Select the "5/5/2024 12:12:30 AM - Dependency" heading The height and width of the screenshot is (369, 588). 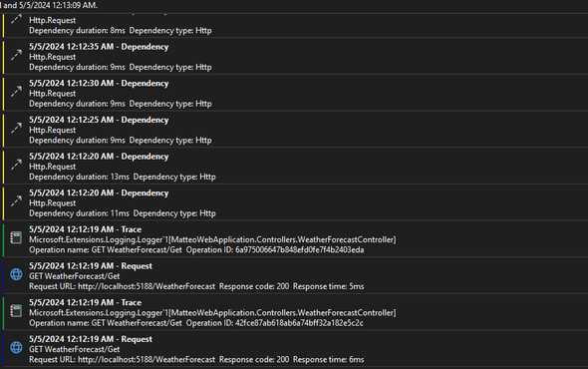tap(99, 84)
